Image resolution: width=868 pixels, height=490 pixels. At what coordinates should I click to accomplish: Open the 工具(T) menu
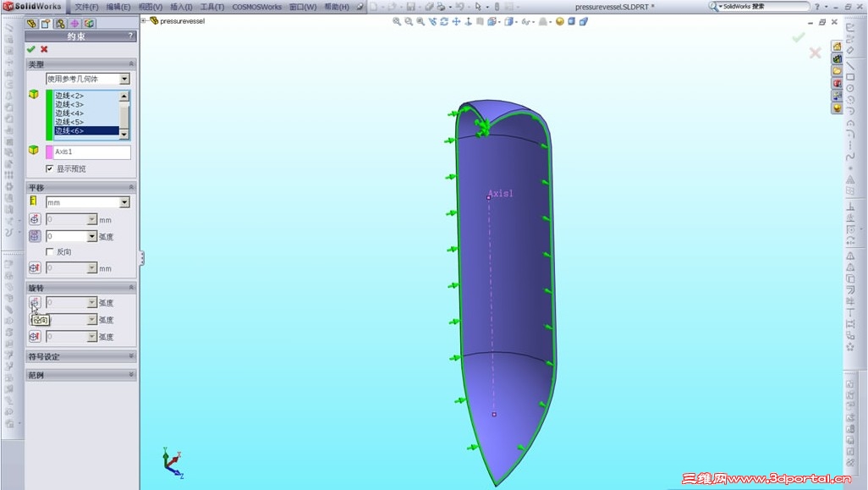tap(212, 7)
